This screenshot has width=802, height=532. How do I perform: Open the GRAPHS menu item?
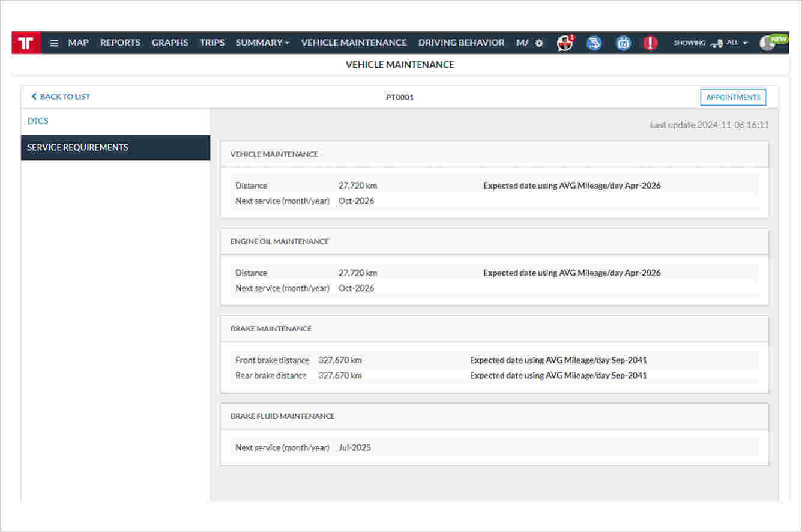tap(170, 43)
